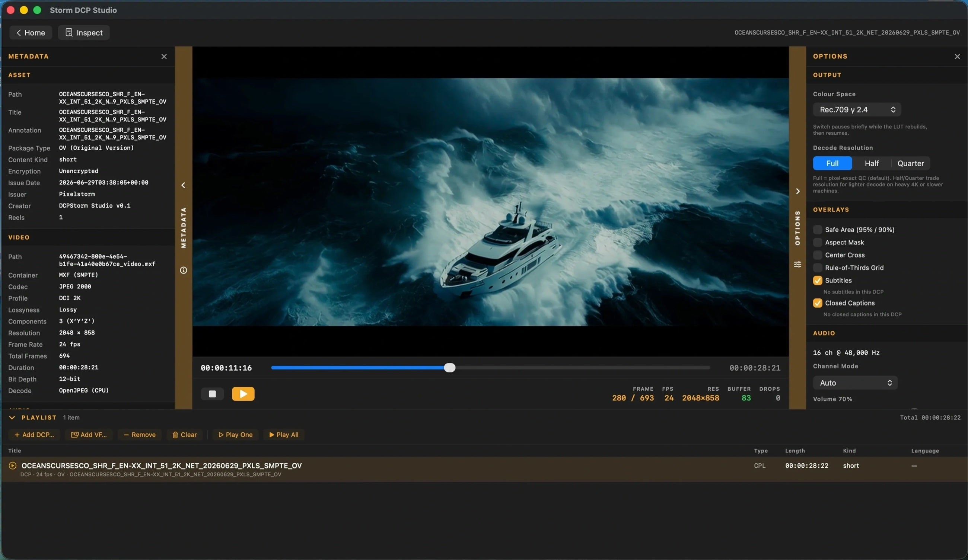The width and height of the screenshot is (968, 560).
Task: Click the CPL type cell in playlist
Action: click(x=760, y=466)
